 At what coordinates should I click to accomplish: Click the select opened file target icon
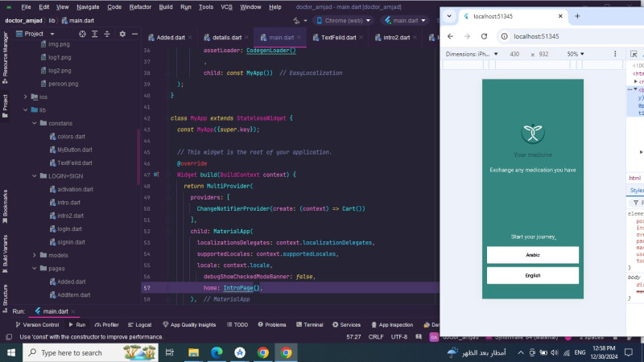(81, 34)
